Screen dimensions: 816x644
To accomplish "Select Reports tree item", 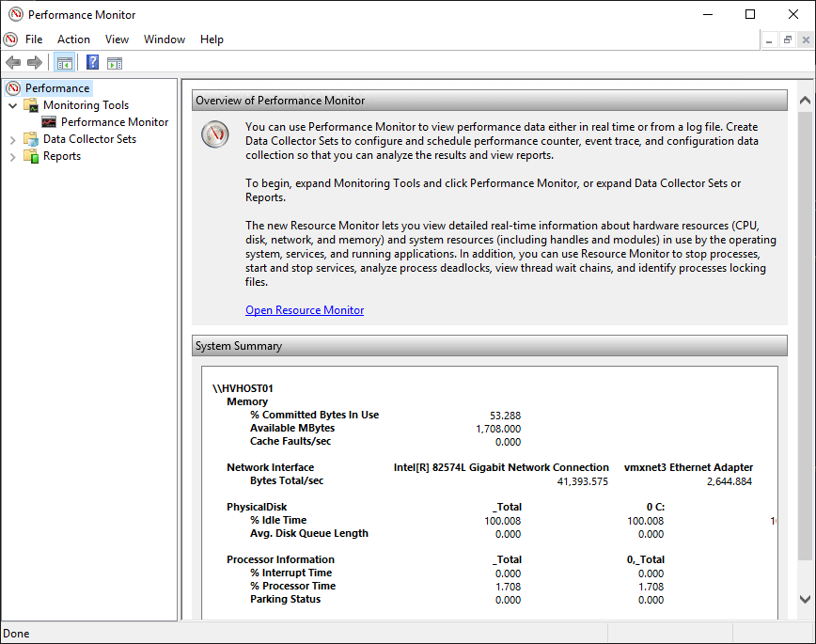I will pos(62,156).
